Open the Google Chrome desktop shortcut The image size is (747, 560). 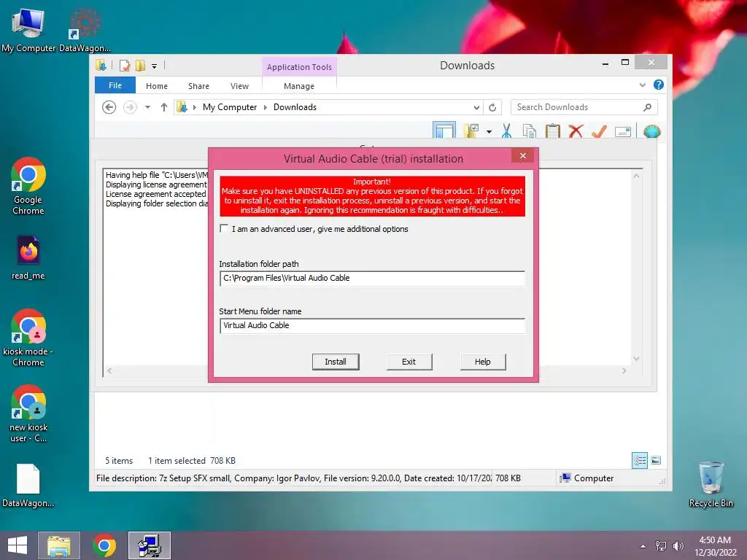pos(28,186)
